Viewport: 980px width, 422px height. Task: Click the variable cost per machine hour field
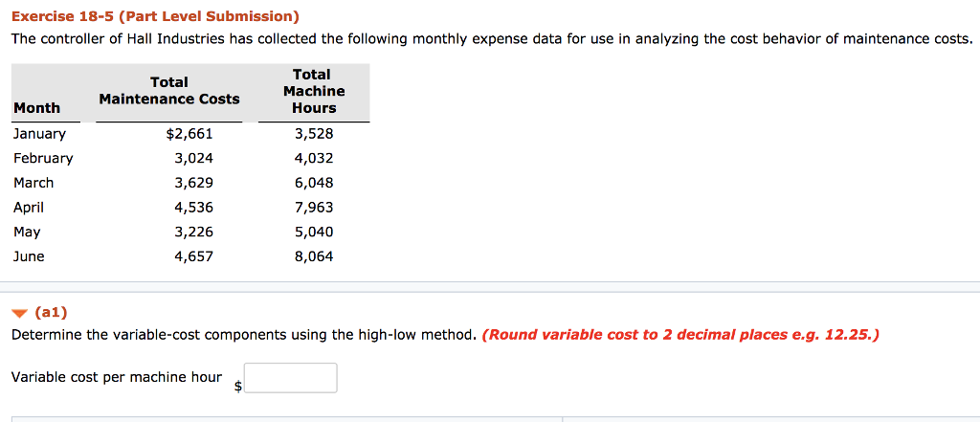coord(291,378)
